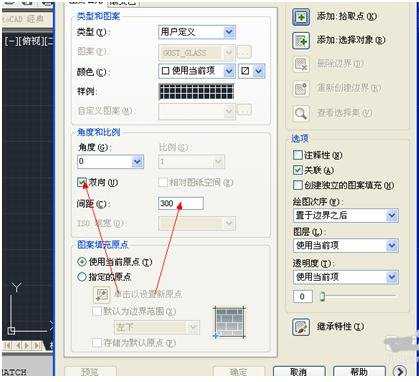Click the Add: Select objects icon
Viewport: 419px width, 382px height.
(301, 41)
